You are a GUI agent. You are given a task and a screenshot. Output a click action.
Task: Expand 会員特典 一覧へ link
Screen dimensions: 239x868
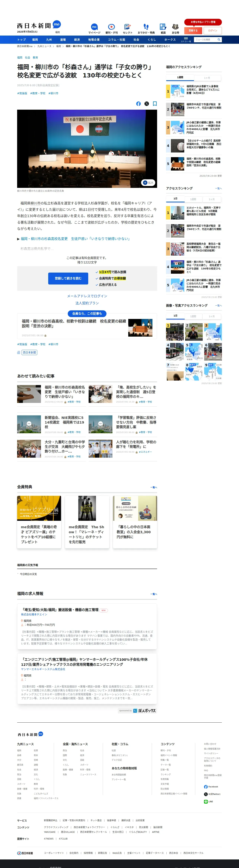point(154,487)
